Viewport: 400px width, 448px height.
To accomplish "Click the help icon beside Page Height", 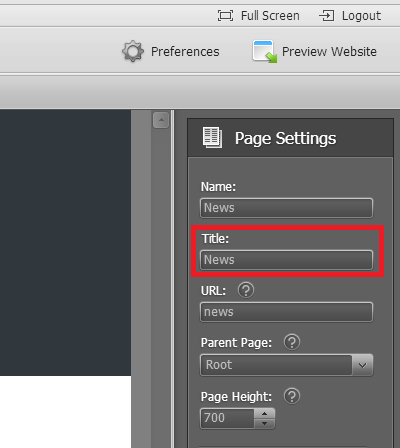I will 292,396.
